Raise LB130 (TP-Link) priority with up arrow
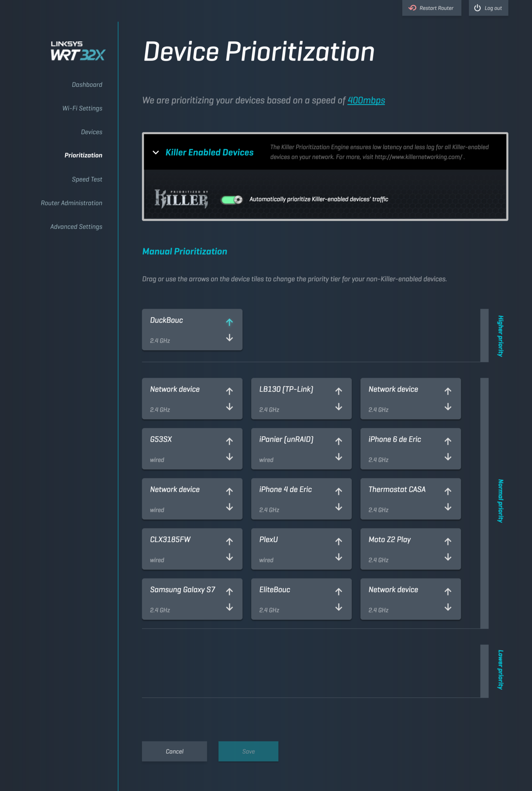Image resolution: width=532 pixels, height=791 pixels. tap(339, 391)
